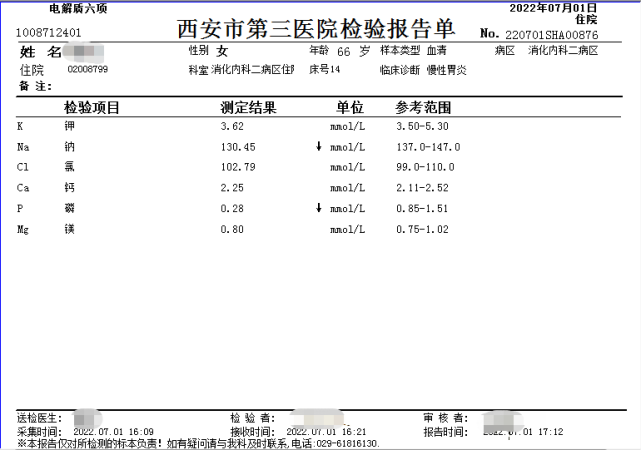The width and height of the screenshot is (641, 450).
Task: Click the 备注 label
Action: pyautogui.click(x=35, y=86)
